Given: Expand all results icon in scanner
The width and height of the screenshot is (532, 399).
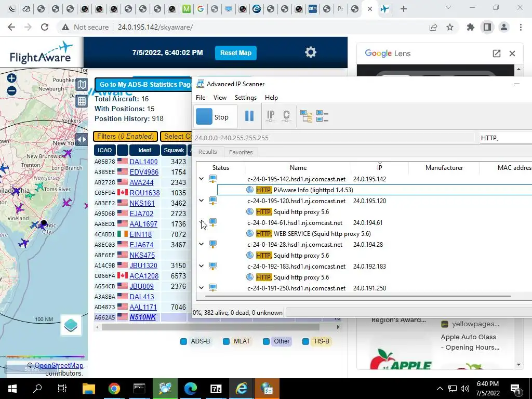Looking at the screenshot, I should (306, 116).
